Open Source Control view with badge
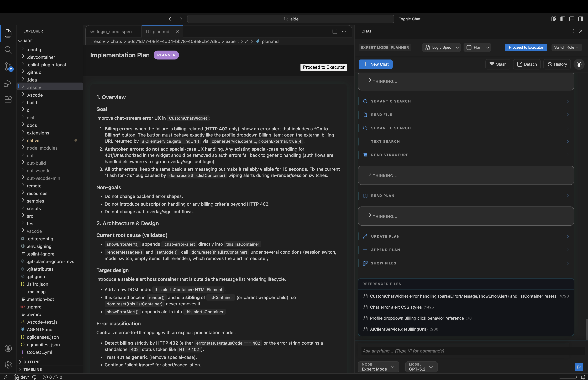This screenshot has height=380, width=588. pos(8,66)
